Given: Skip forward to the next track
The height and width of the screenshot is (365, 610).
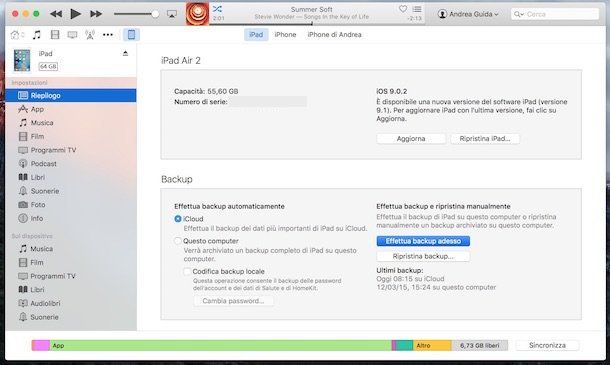Looking at the screenshot, I should [x=96, y=14].
